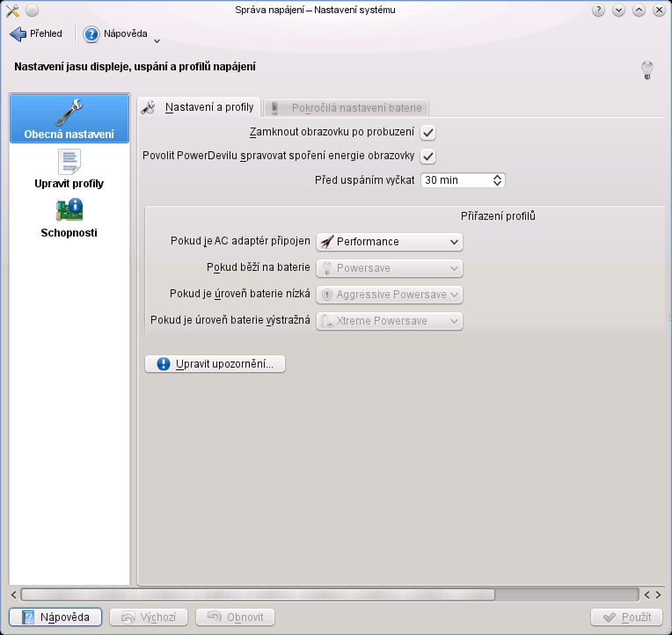Click the horizontal scrollbar thumb
Screen dimensions: 672x635
click(258, 595)
